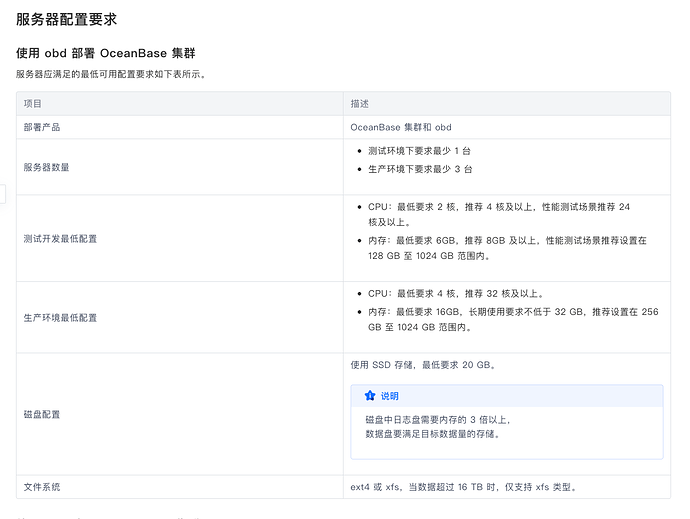Click the CPU 推荐 32 核及以上 bullet
Viewport: 690px width, 519px height.
455,294
